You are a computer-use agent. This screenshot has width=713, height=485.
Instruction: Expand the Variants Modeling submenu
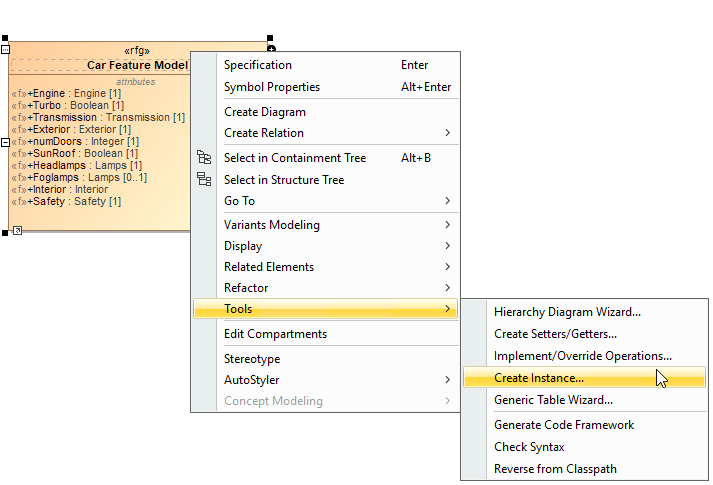tap(447, 225)
